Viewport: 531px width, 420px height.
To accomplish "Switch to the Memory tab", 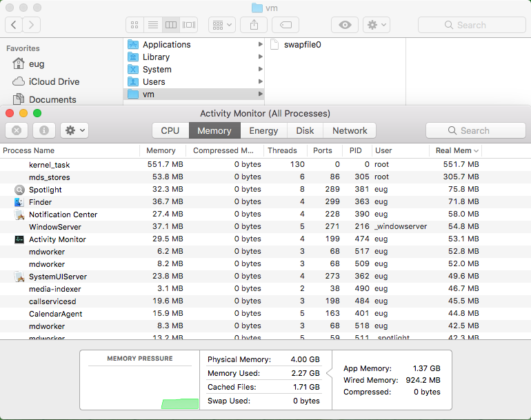I will click(214, 131).
